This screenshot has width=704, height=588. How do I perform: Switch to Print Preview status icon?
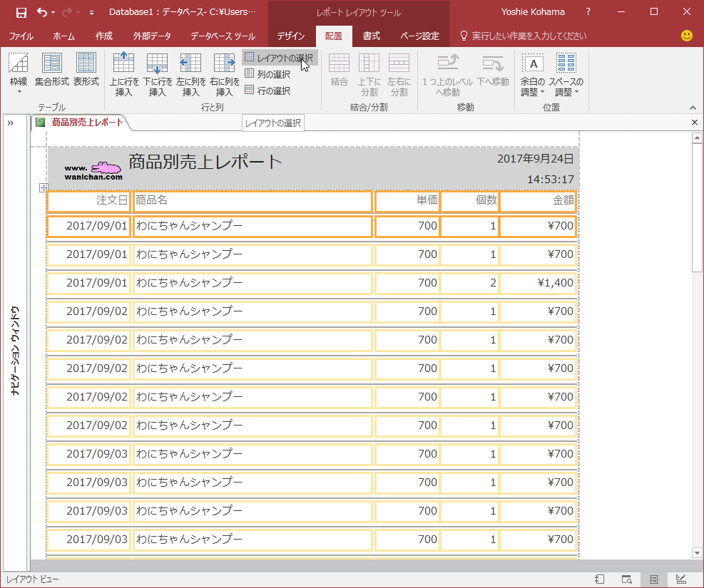coord(627,579)
